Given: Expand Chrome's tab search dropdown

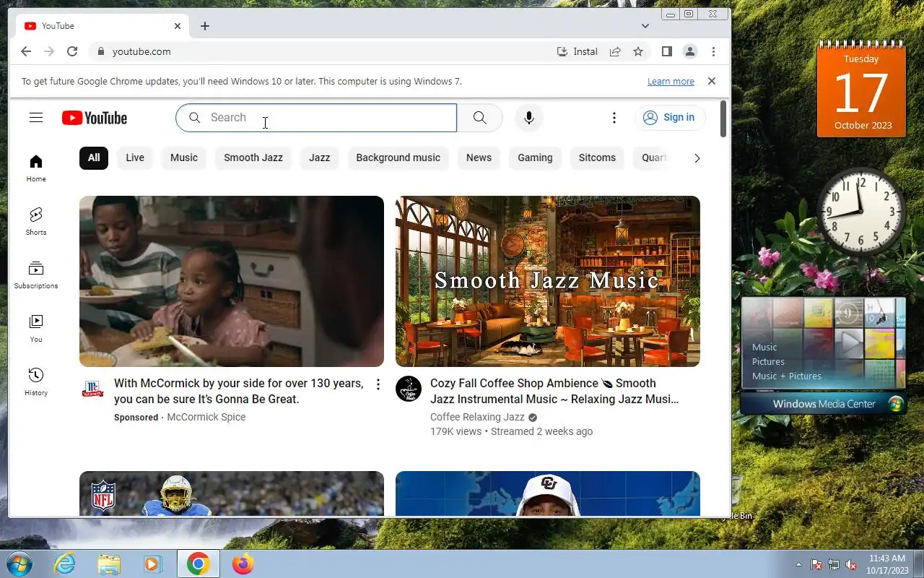Looking at the screenshot, I should click(645, 26).
